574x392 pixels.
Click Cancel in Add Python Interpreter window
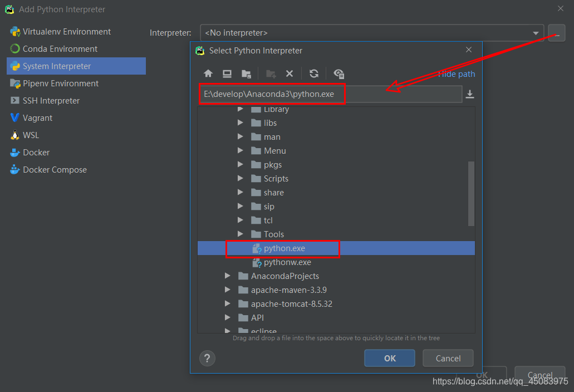click(x=540, y=374)
